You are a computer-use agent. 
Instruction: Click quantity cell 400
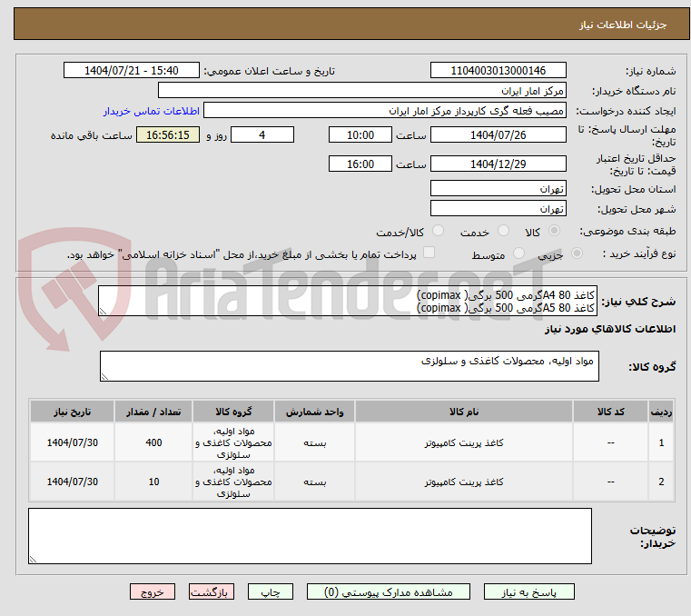point(153,442)
